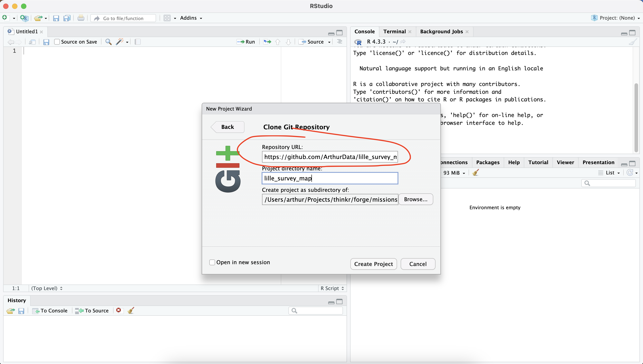Toggle the Source on Save checkbox
The image size is (643, 364).
[57, 42]
